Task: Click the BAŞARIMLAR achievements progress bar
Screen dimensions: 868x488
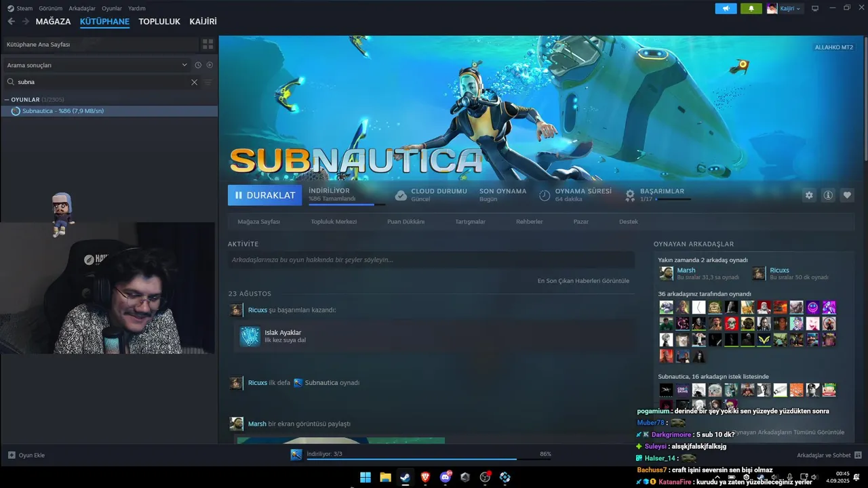Action: click(674, 199)
